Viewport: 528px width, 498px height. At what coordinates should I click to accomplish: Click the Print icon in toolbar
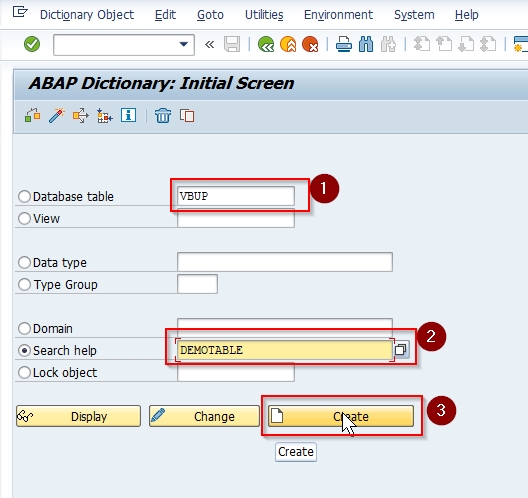344,44
